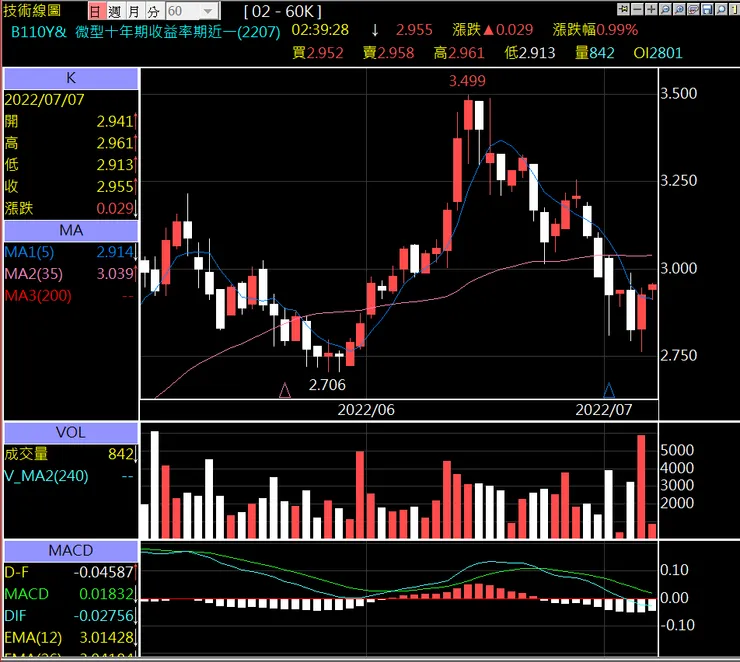Click the MA3(200) indicator label
This screenshot has width=740, height=662.
(x=38, y=296)
